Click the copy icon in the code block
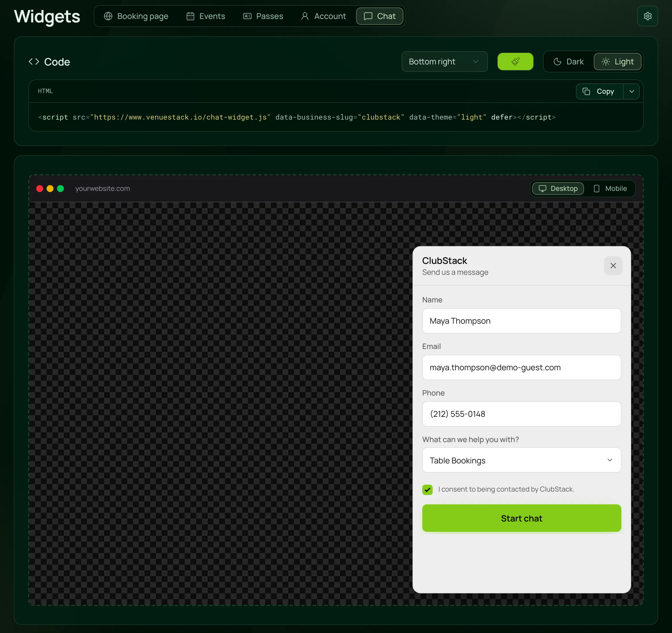The image size is (672, 633). point(586,91)
